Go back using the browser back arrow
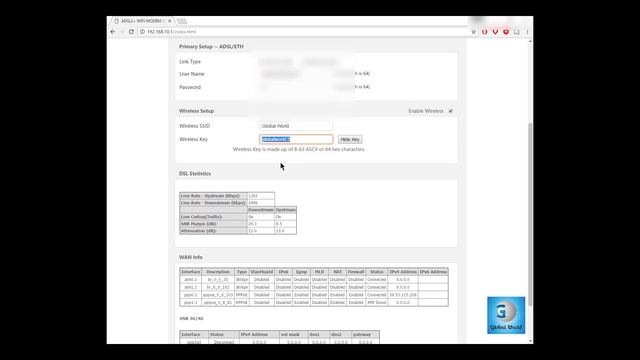 (113, 31)
